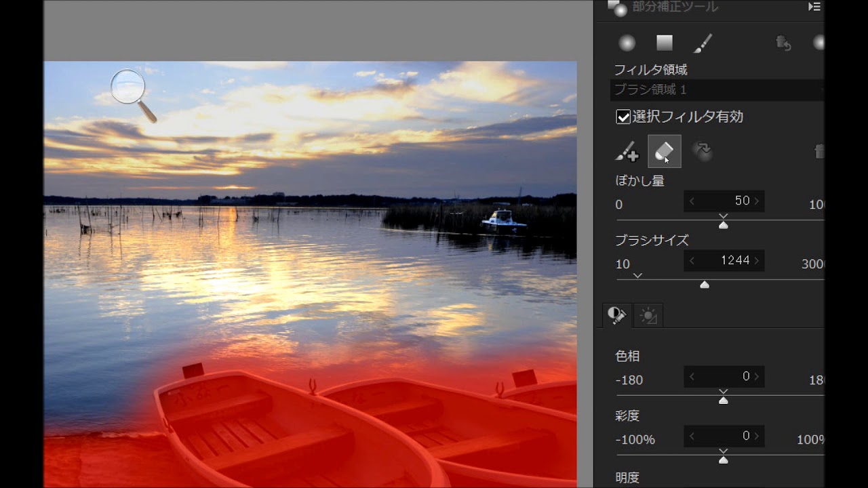Choose the add-brush stroke tool
Screen dimensions: 868x488
click(627, 150)
